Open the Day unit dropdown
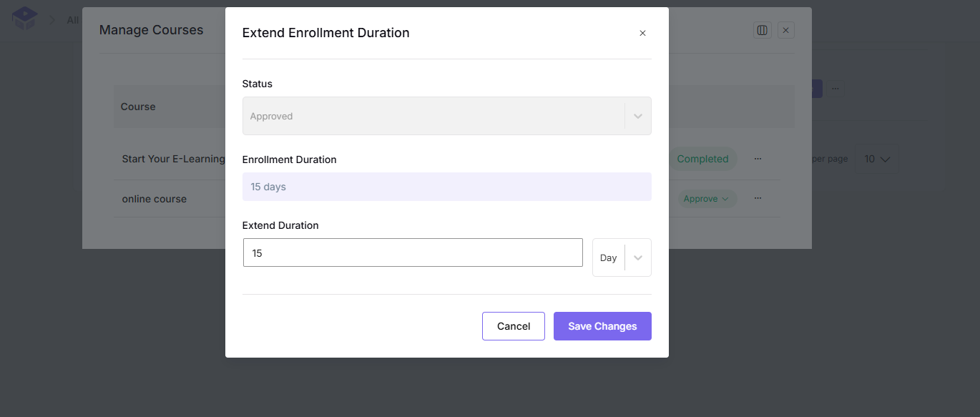 [x=622, y=257]
